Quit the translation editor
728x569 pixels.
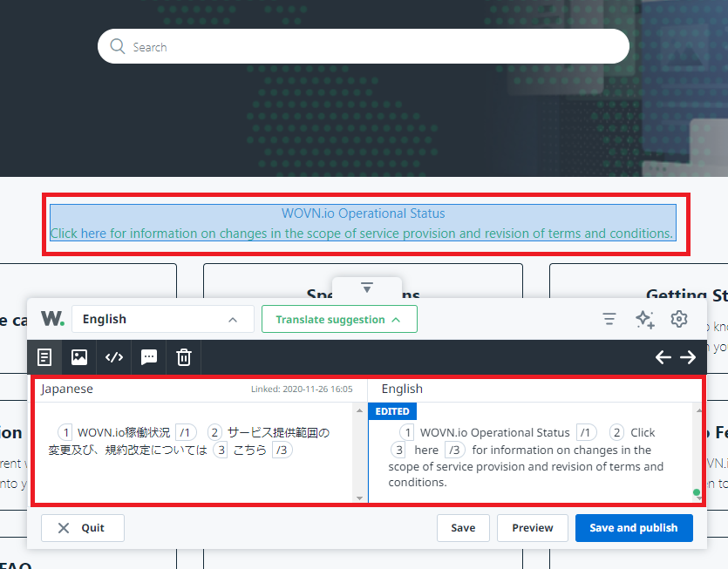tap(82, 527)
